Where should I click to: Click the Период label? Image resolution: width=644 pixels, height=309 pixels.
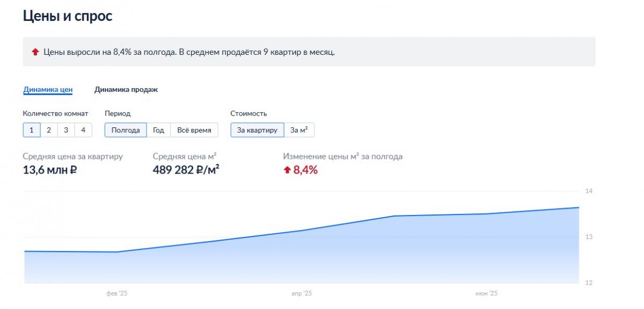(118, 113)
